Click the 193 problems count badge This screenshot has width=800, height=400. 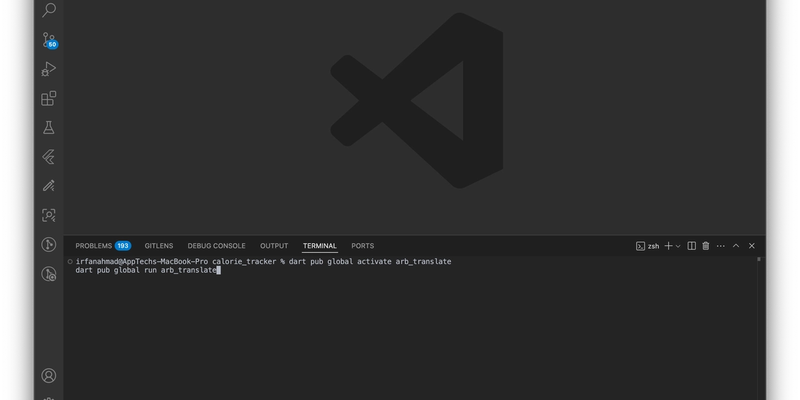click(123, 246)
